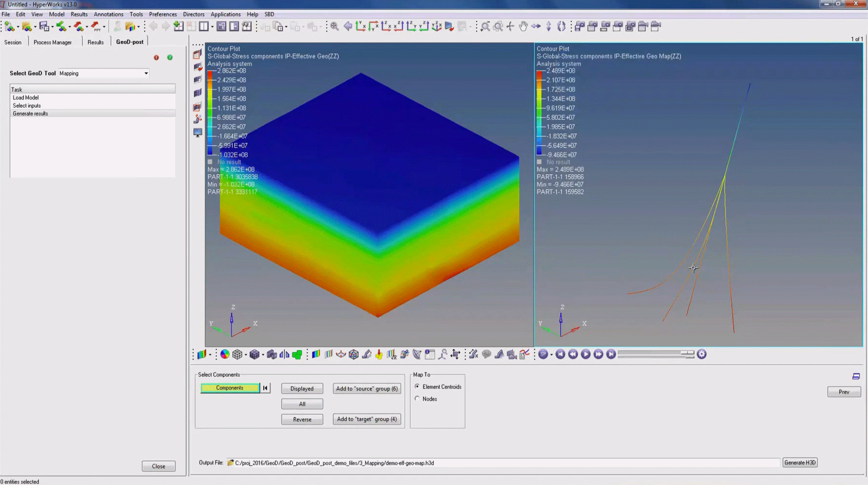Click the Generate H3D button
This screenshot has width=868, height=485.
800,463
